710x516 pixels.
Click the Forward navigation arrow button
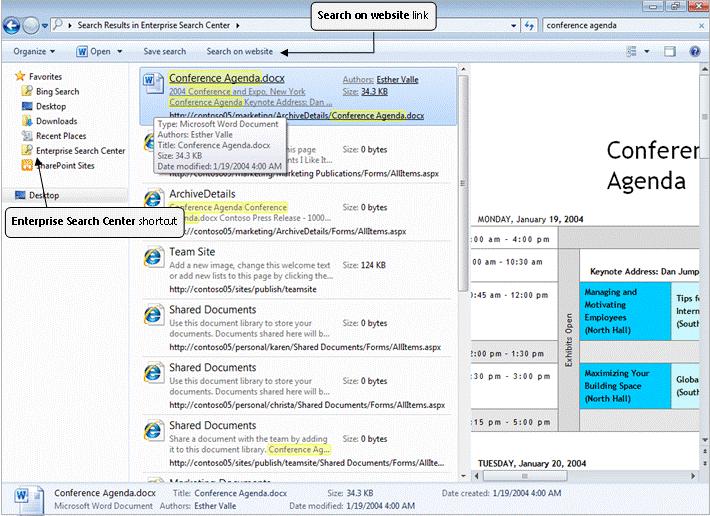pos(31,25)
